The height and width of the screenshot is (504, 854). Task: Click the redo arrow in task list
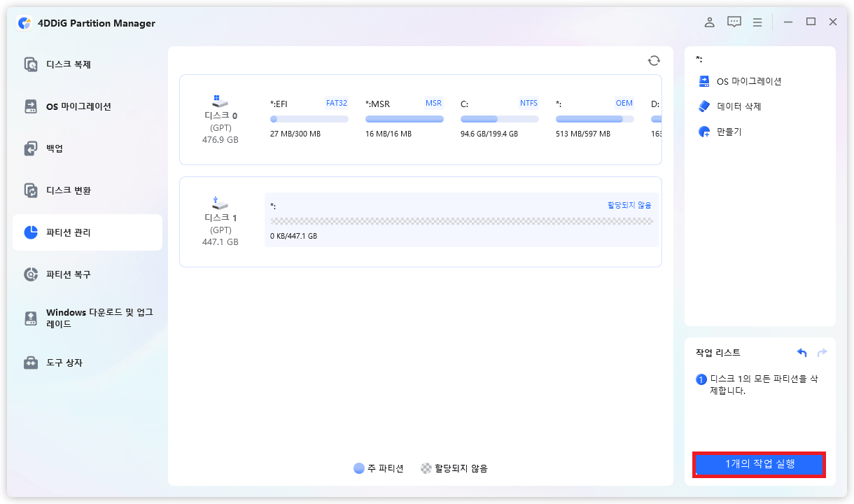pyautogui.click(x=822, y=353)
